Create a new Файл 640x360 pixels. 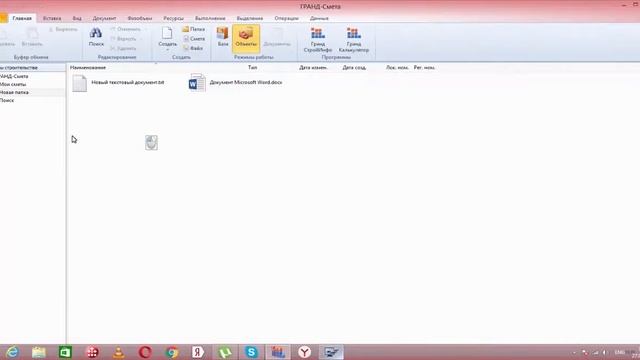(193, 48)
